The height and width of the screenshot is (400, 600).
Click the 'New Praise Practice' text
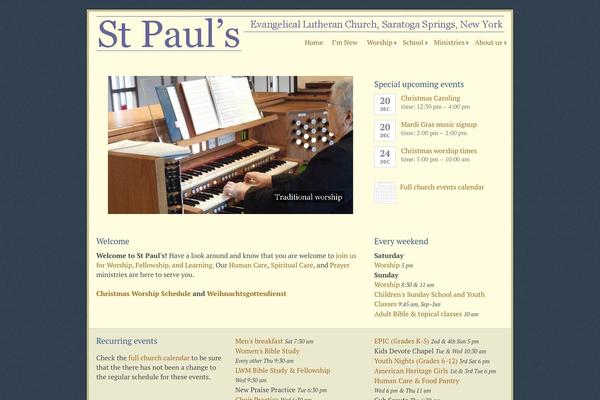(265, 390)
